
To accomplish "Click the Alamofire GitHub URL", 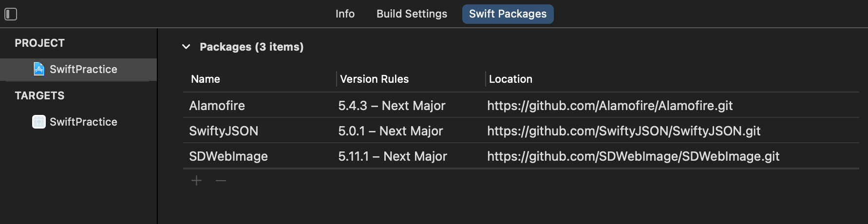I will pos(610,106).
